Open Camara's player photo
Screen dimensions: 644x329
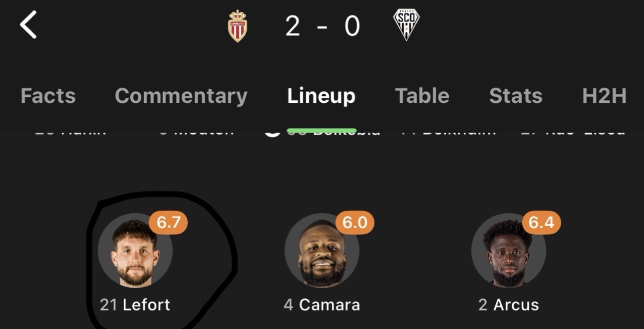(322, 253)
